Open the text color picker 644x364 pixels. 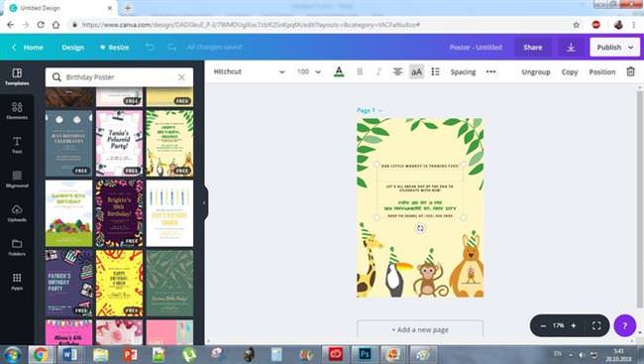coord(339,72)
